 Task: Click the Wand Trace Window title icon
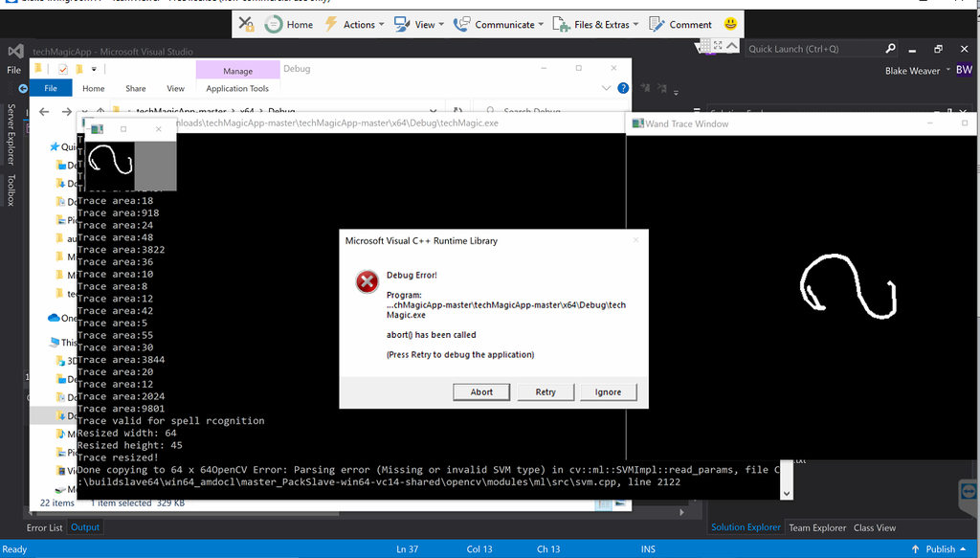[638, 123]
